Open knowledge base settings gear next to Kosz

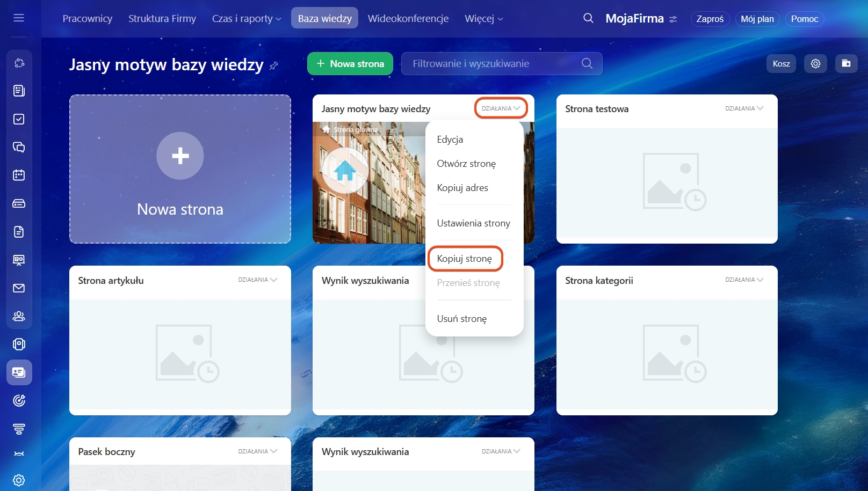815,63
